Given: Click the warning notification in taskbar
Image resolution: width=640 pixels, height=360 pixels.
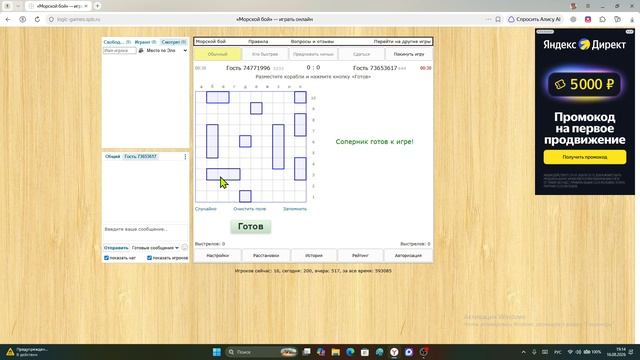Looking at the screenshot, I should point(27,352).
